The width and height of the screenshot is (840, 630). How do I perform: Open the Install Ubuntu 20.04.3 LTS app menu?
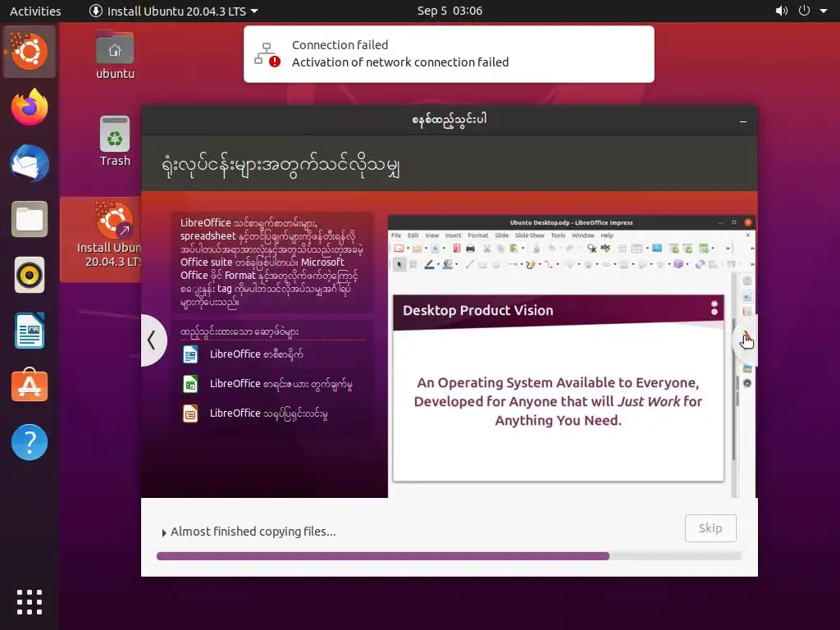[174, 11]
